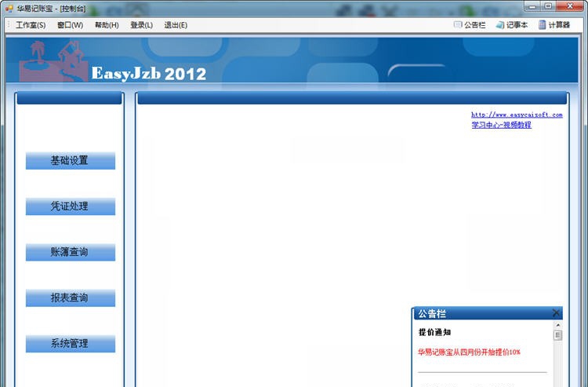Select 系统管理 button
Image resolution: width=588 pixels, height=387 pixels.
coord(71,344)
